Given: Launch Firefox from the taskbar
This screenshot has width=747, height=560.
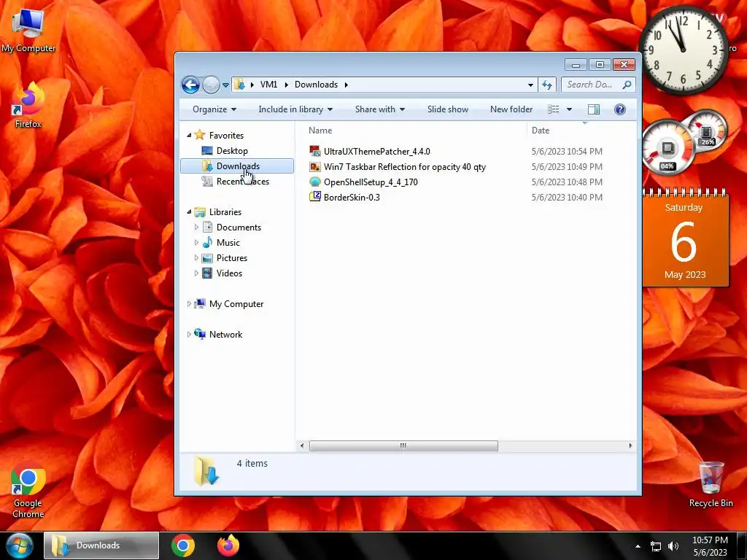Looking at the screenshot, I should 228,545.
